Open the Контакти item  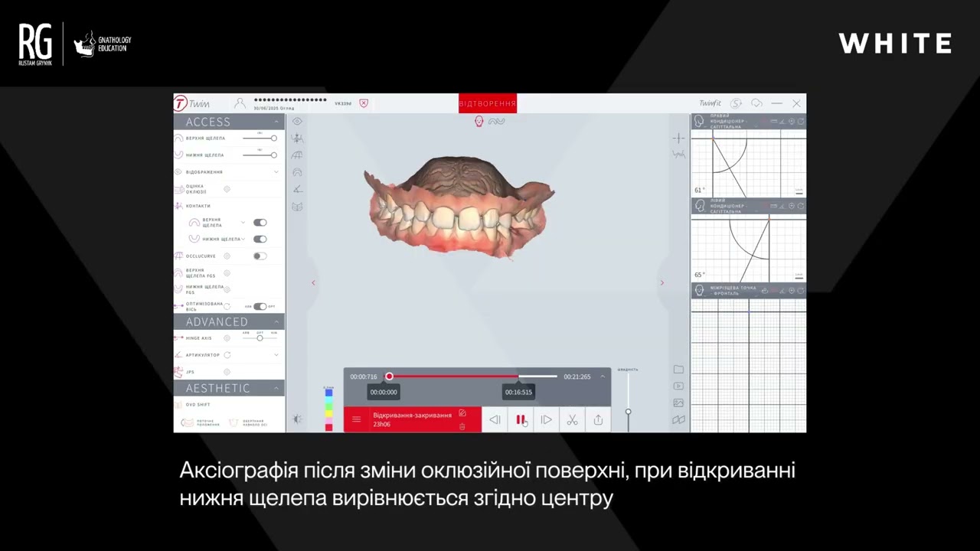click(198, 206)
